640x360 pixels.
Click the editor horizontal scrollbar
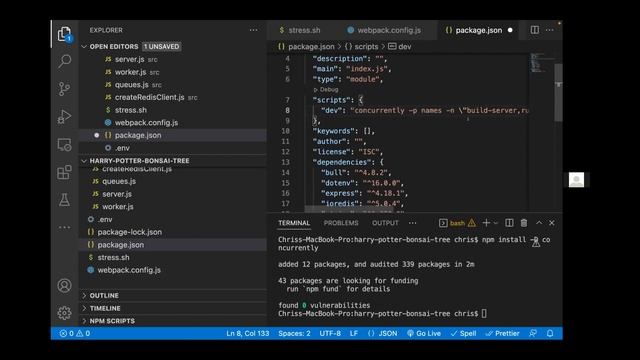click(350, 209)
